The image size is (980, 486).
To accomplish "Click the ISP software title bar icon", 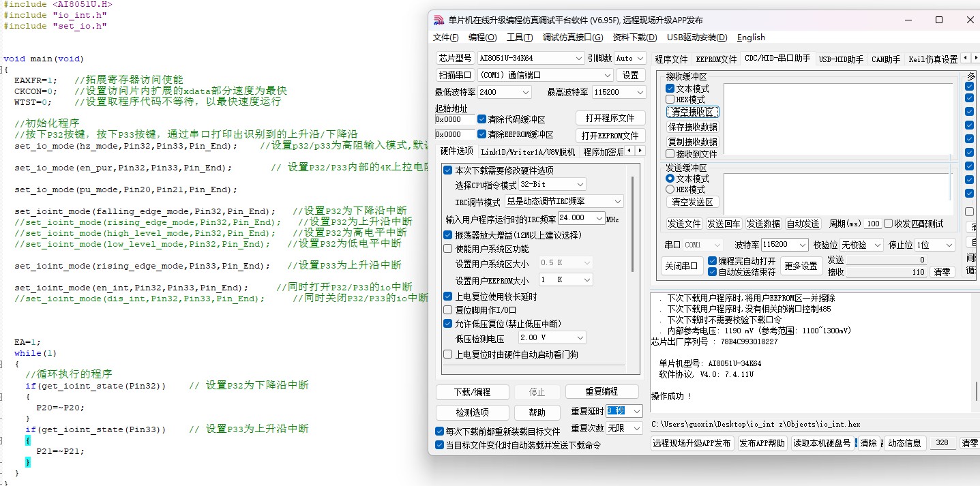I will pyautogui.click(x=439, y=20).
